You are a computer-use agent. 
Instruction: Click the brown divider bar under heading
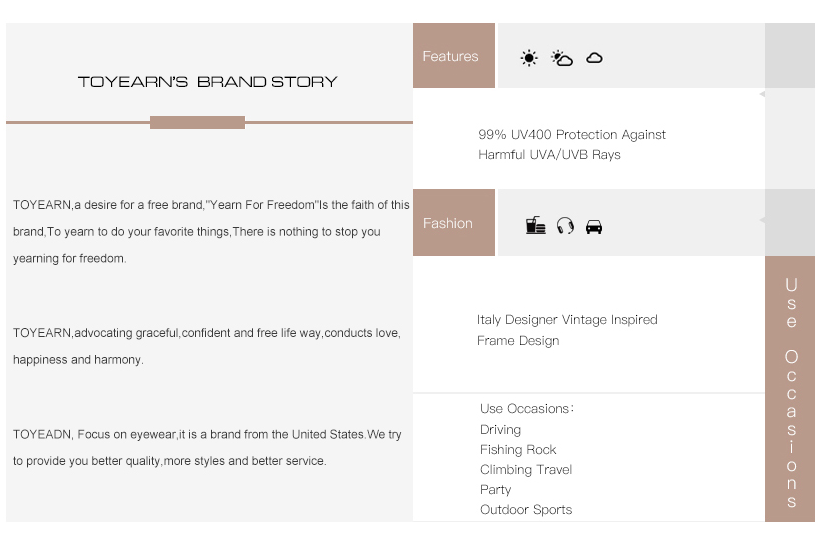click(x=197, y=122)
